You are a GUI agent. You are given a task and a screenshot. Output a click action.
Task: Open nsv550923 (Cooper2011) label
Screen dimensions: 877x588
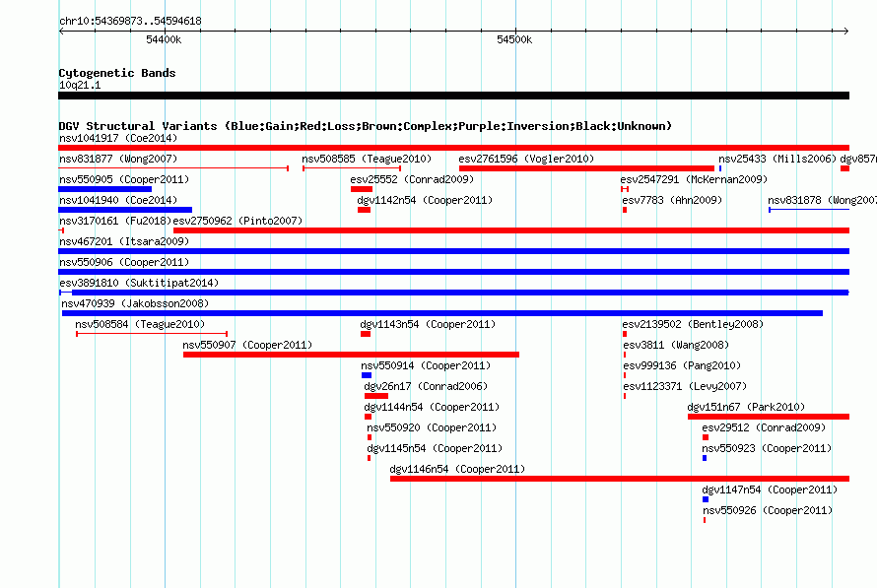pos(767,448)
